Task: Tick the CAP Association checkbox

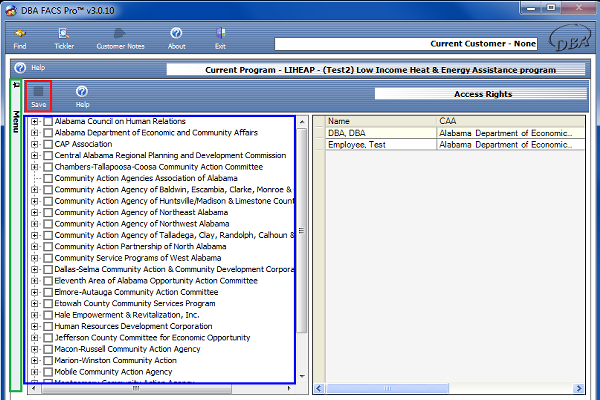Action: (48, 144)
